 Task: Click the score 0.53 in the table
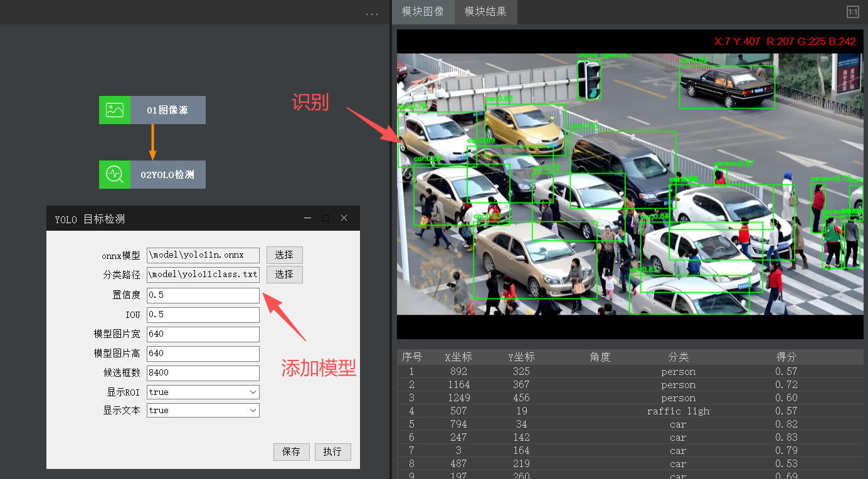tap(786, 463)
